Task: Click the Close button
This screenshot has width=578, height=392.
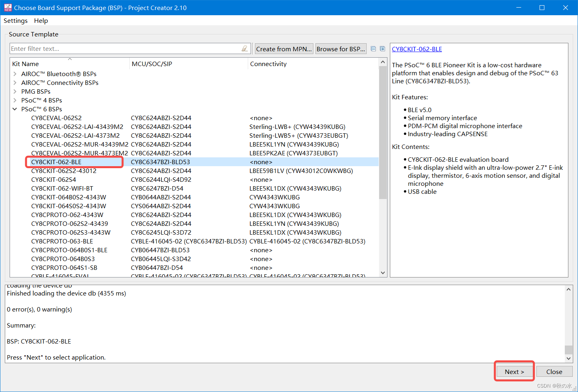Action: tap(554, 372)
